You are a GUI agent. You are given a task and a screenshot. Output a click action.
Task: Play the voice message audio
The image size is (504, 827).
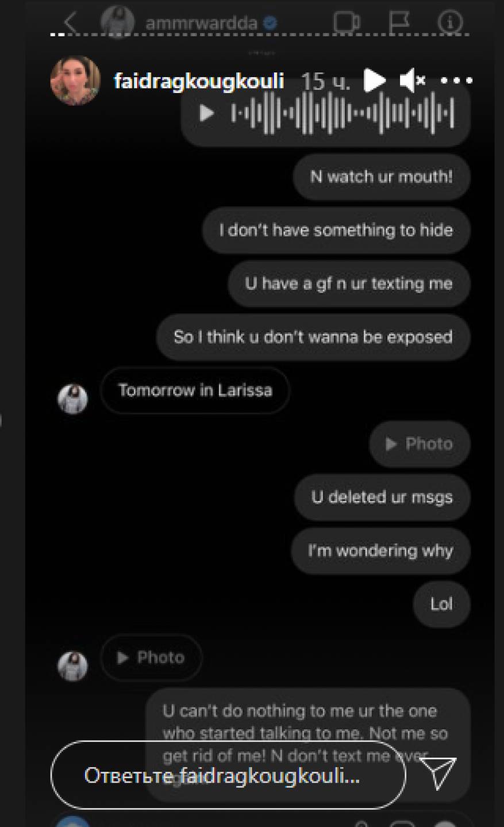(x=206, y=113)
